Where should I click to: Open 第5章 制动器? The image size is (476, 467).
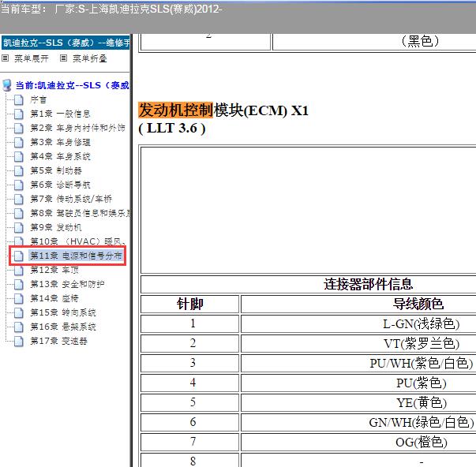[56, 170]
